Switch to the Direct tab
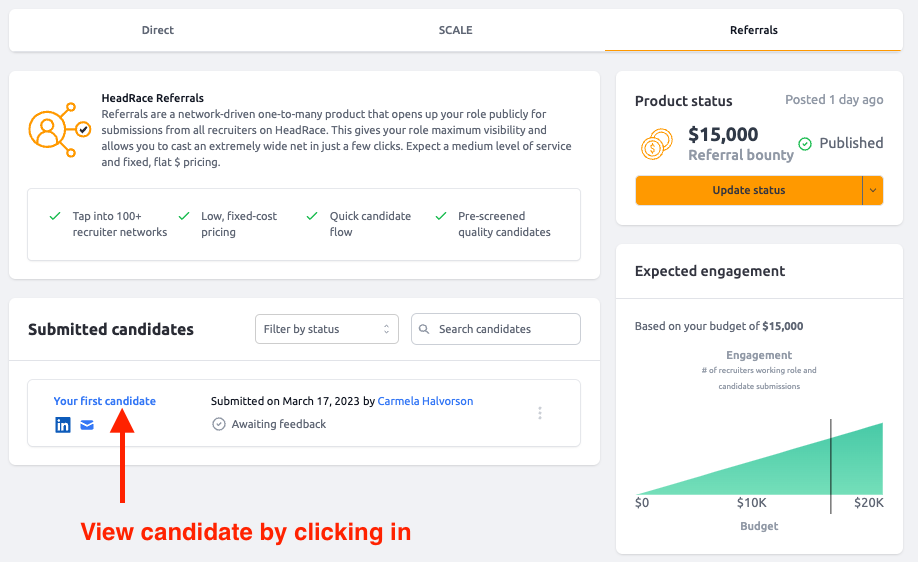Image resolution: width=918 pixels, height=562 pixels. click(157, 30)
